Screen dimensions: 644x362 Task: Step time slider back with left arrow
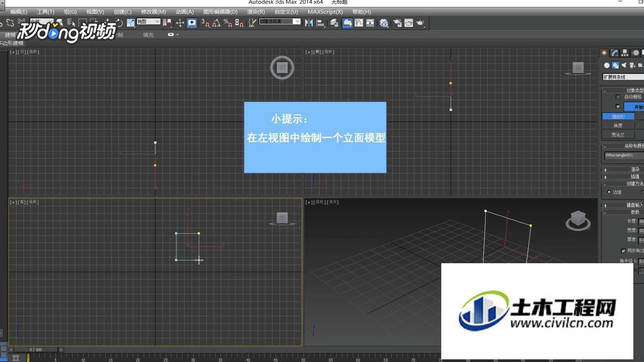(x=11, y=350)
